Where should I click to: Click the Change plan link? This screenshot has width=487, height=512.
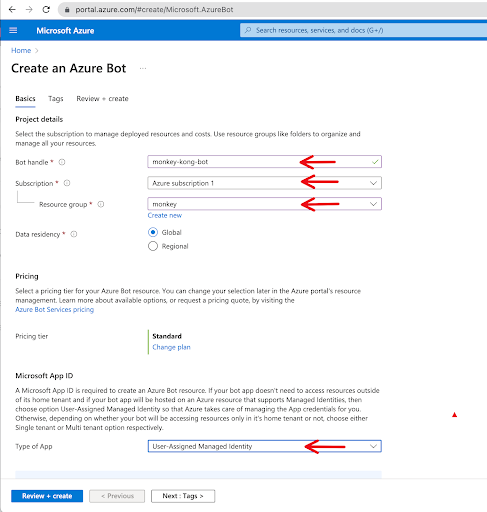pyautogui.click(x=171, y=347)
